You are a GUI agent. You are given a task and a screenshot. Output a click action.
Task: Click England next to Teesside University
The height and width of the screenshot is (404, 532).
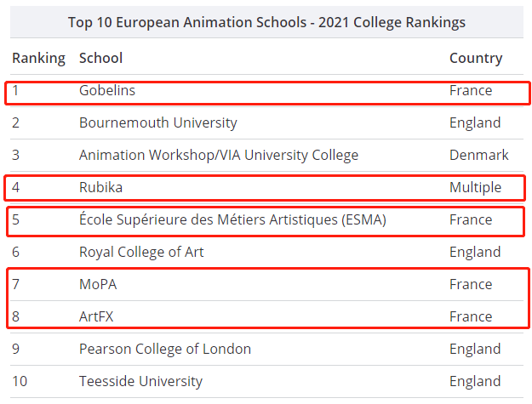(475, 381)
